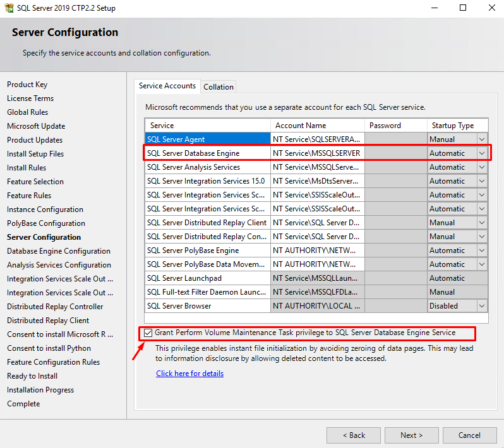This screenshot has height=448, width=504.
Task: Click Consent to install Python step
Action: coord(49,348)
